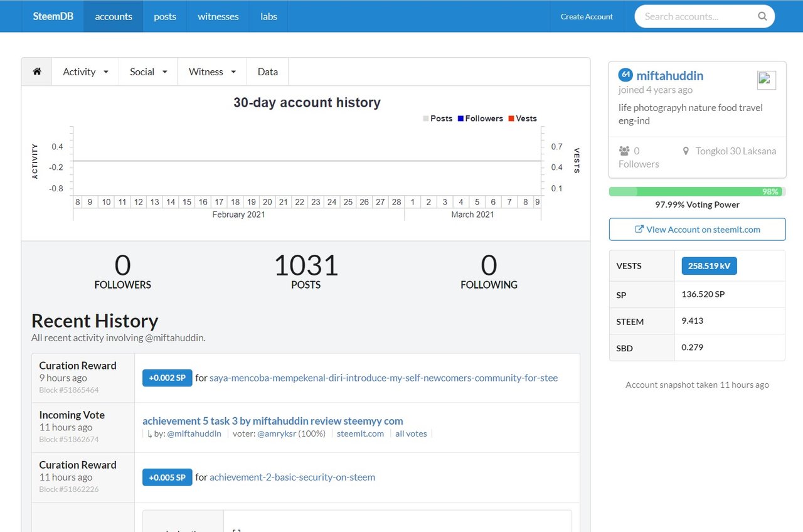Viewport: 803px width, 532px height.
Task: Click February 2021 chart axis label
Action: [238, 215]
